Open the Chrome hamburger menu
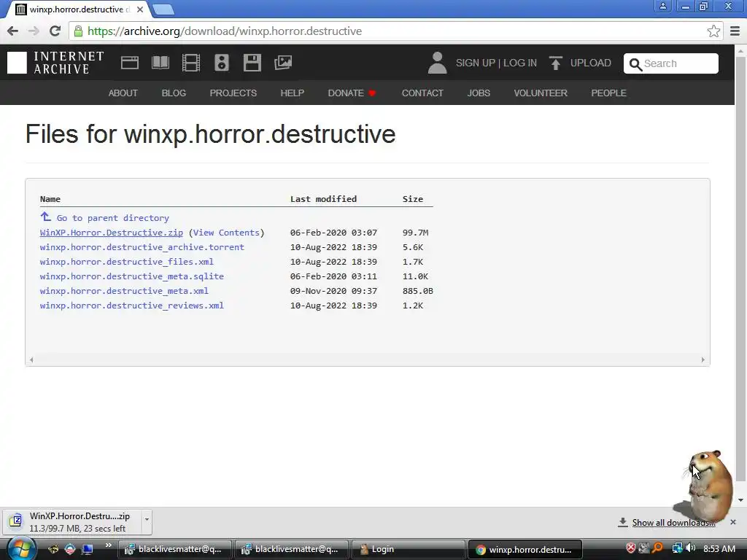 (x=735, y=31)
